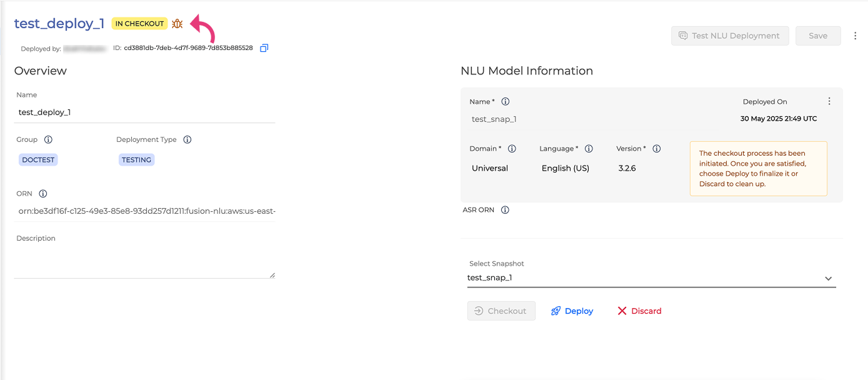Click the DOCTEST group tag

[x=39, y=160]
